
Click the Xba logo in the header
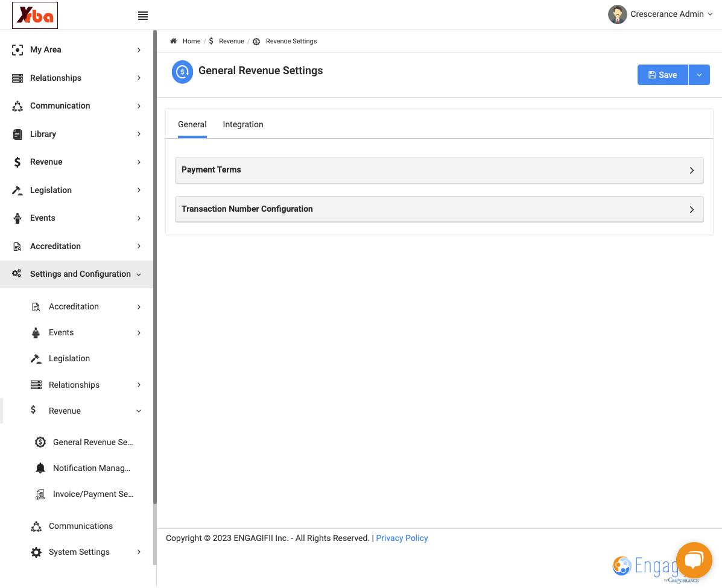tap(35, 16)
